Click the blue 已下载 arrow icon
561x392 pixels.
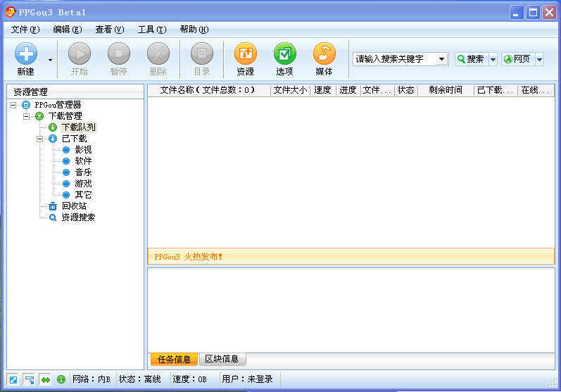[53, 139]
